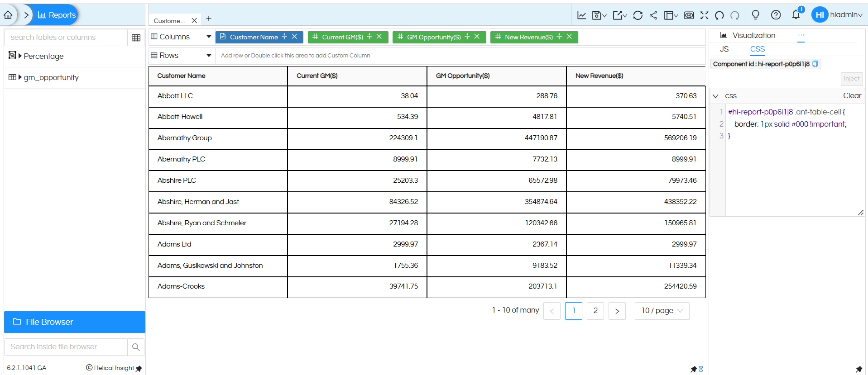Open the Columns dropdown arrow
868x375 pixels.
(x=209, y=37)
